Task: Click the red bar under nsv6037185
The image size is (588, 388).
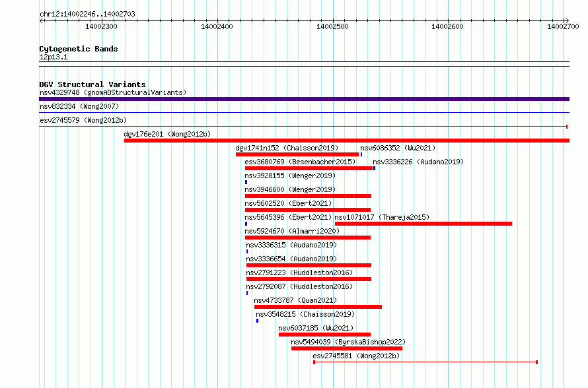Action: point(325,335)
